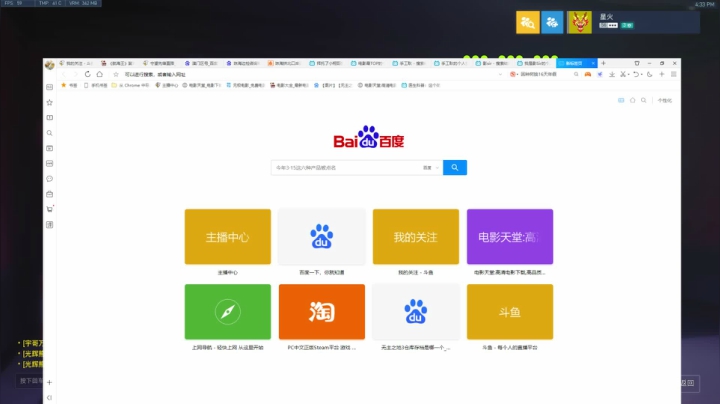Open the 斗鱼 yellow tile
The width and height of the screenshot is (720, 404).
pos(510,312)
